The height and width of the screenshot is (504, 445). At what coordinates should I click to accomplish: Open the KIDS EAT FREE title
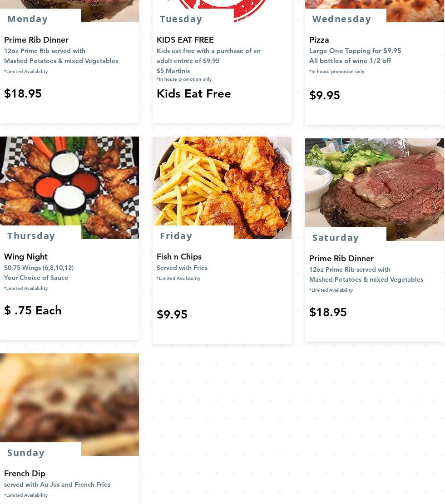click(x=185, y=40)
